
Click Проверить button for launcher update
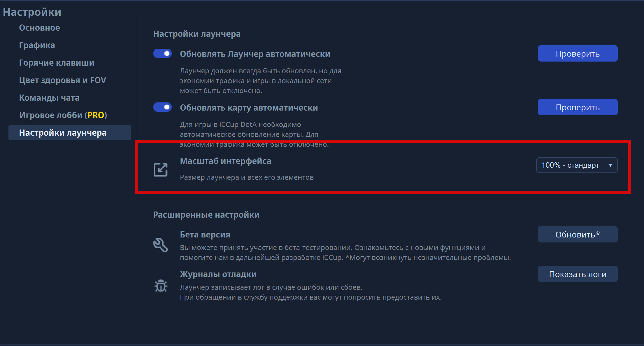click(578, 53)
